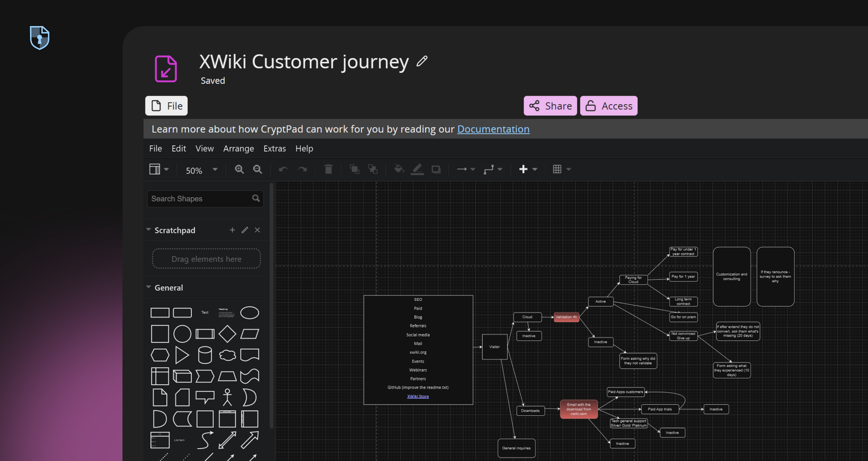
Task: Open the Extras menu
Action: pyautogui.click(x=275, y=149)
